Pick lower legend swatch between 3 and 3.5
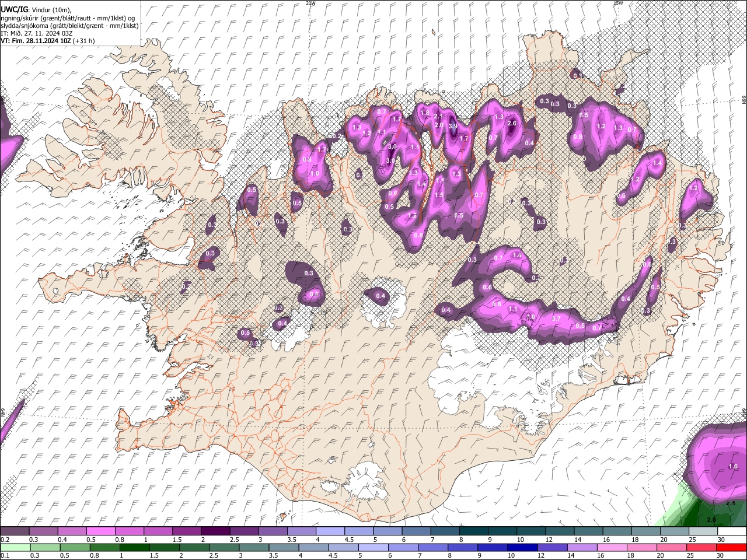The height and width of the screenshot is (560, 747). click(x=254, y=547)
